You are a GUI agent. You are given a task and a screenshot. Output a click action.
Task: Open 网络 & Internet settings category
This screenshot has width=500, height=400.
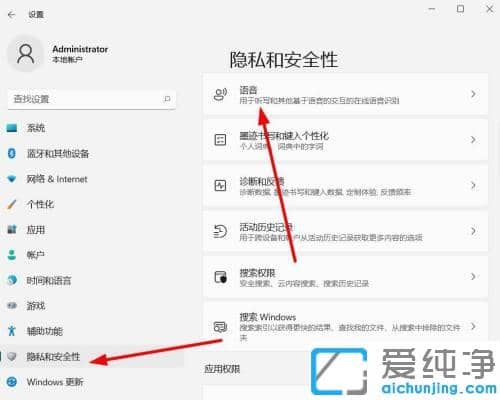coord(92,179)
